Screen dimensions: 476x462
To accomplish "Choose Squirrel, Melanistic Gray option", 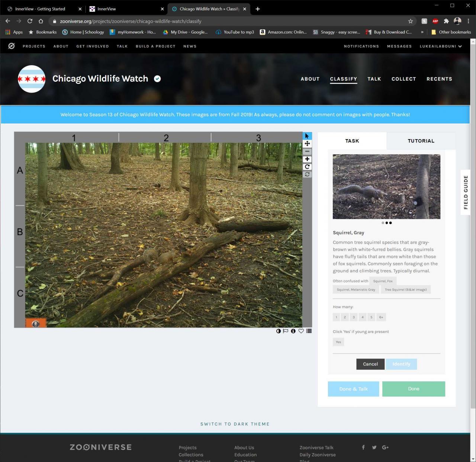I will point(356,290).
